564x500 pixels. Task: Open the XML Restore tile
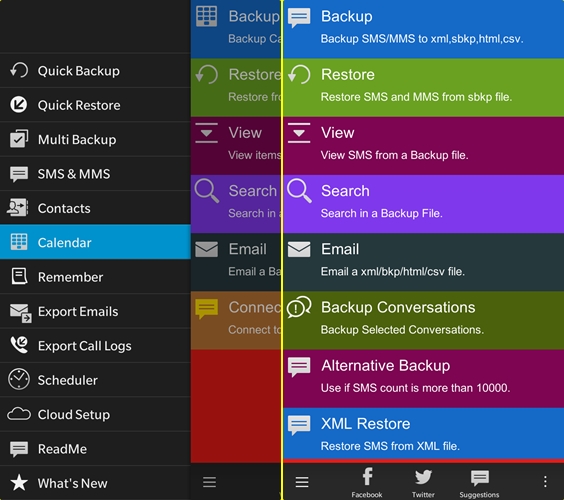click(423, 433)
